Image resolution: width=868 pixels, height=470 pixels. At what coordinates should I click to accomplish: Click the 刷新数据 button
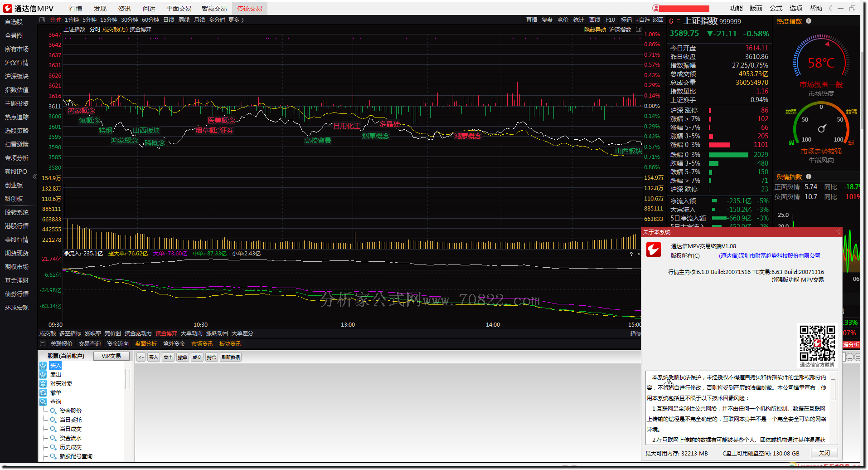(x=231, y=357)
